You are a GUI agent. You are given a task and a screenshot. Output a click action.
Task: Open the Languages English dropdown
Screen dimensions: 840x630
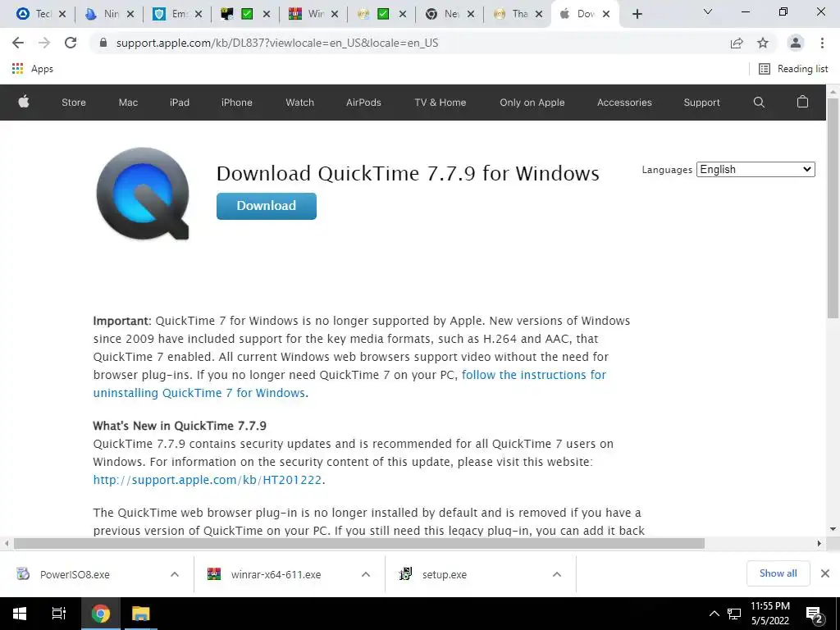click(x=756, y=169)
